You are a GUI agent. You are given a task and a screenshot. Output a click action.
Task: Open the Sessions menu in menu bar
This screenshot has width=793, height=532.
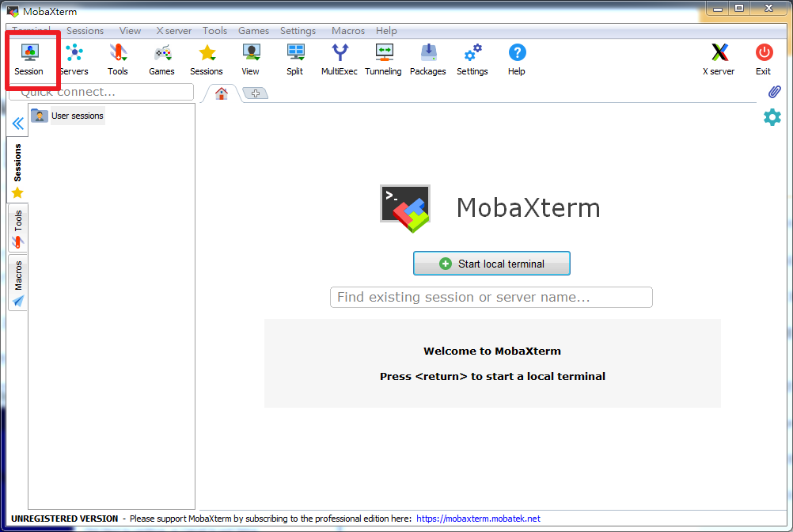(85, 31)
